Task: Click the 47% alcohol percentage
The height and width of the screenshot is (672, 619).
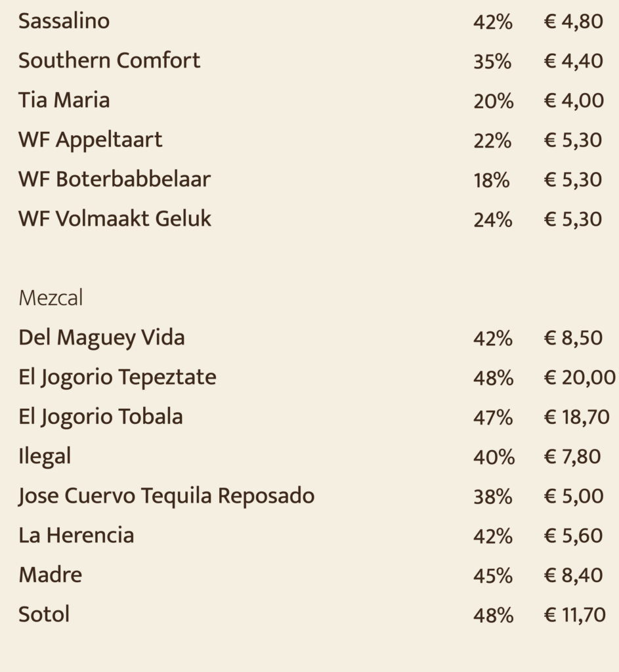Action: 493,417
